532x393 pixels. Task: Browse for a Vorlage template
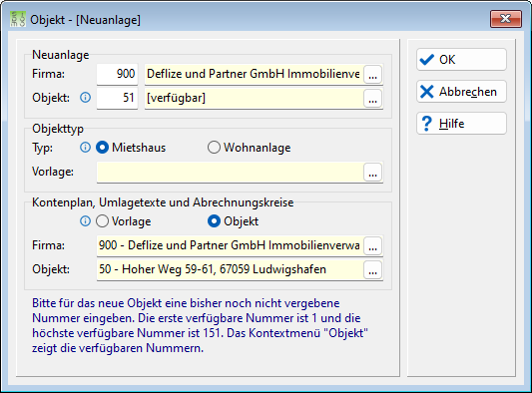pyautogui.click(x=373, y=173)
